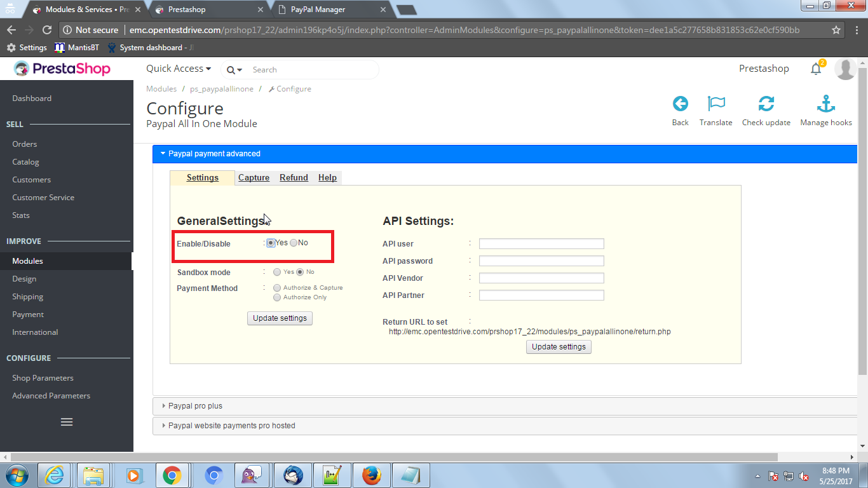Open the Translate flag icon

[716, 104]
